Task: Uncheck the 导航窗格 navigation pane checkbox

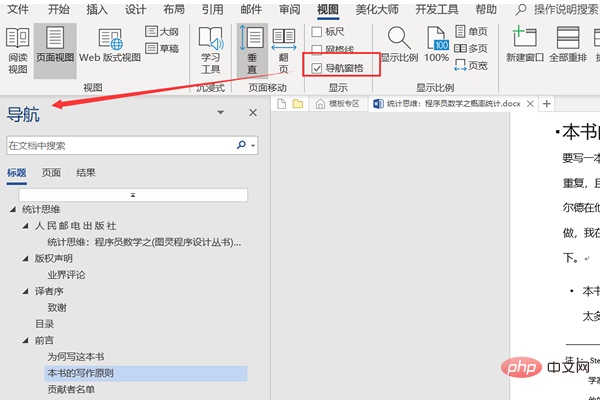Action: tap(317, 68)
